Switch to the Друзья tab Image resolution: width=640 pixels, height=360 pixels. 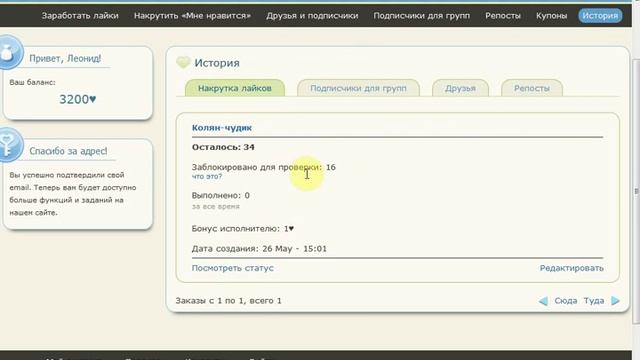click(460, 88)
